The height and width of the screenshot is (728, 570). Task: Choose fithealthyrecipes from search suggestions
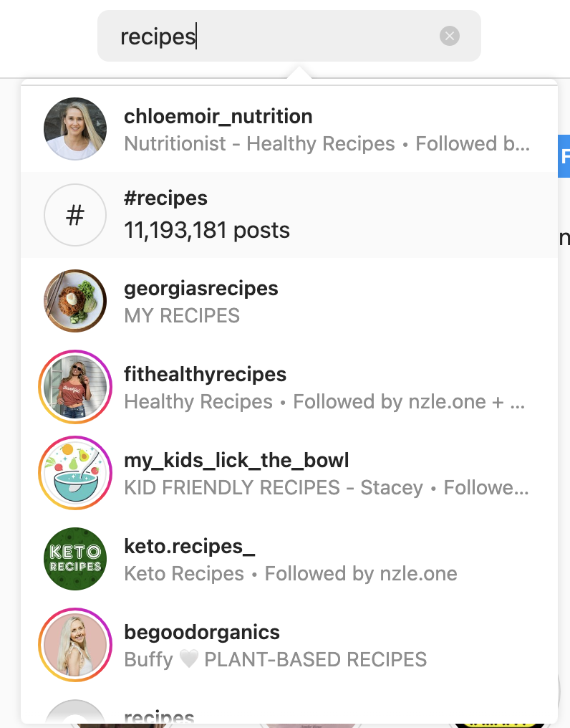click(x=205, y=375)
